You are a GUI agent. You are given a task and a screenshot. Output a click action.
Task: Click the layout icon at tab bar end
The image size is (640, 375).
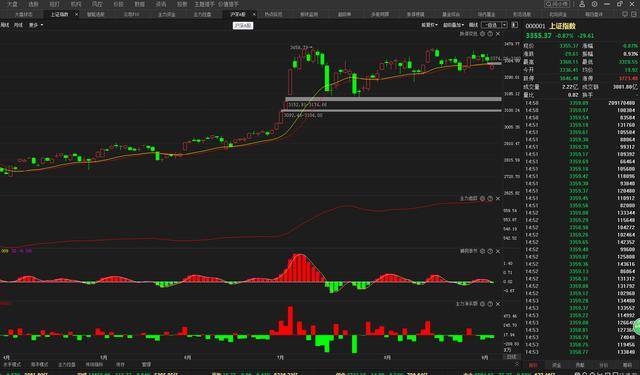[x=633, y=14]
